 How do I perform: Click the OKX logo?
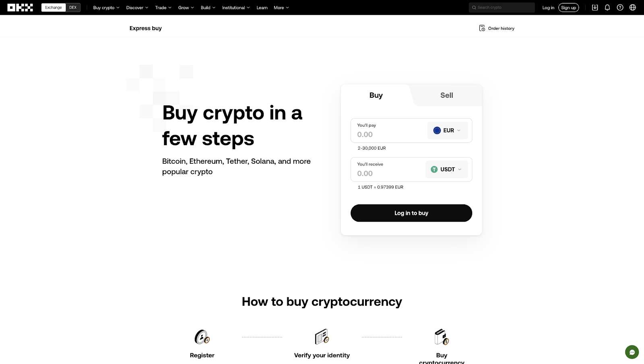pyautogui.click(x=19, y=7)
